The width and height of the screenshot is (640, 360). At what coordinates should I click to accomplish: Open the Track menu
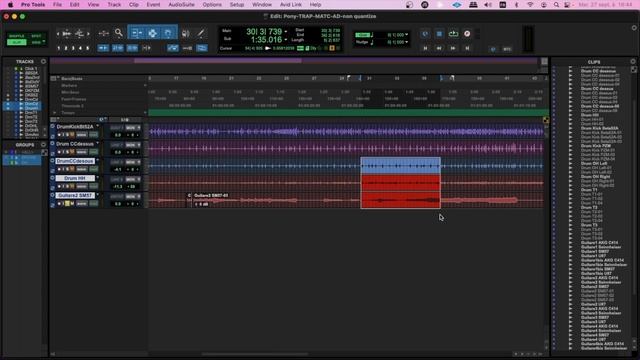point(114,5)
